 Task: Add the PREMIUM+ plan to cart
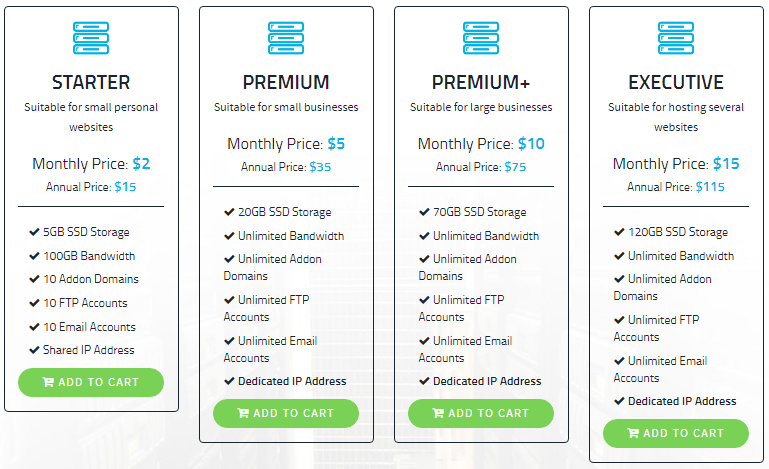tap(481, 413)
